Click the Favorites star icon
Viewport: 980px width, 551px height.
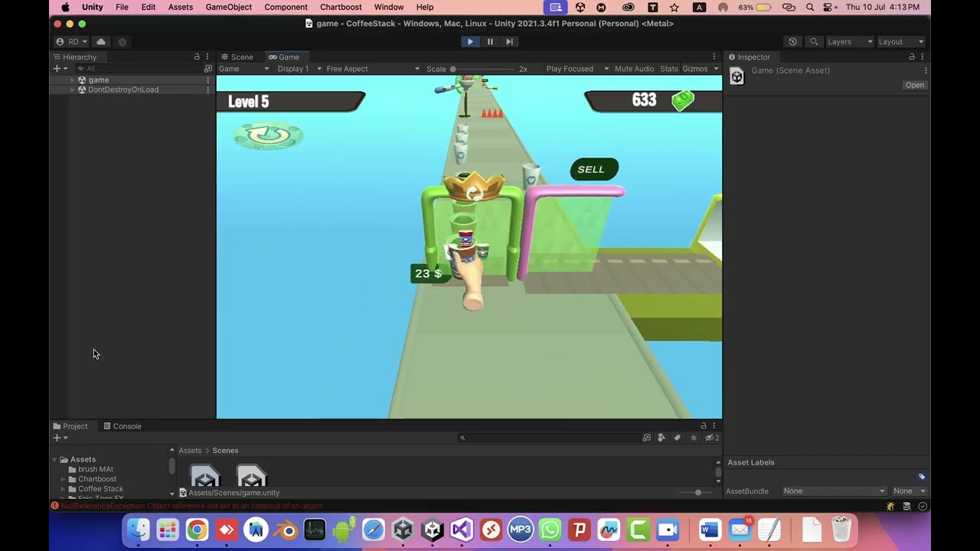694,438
